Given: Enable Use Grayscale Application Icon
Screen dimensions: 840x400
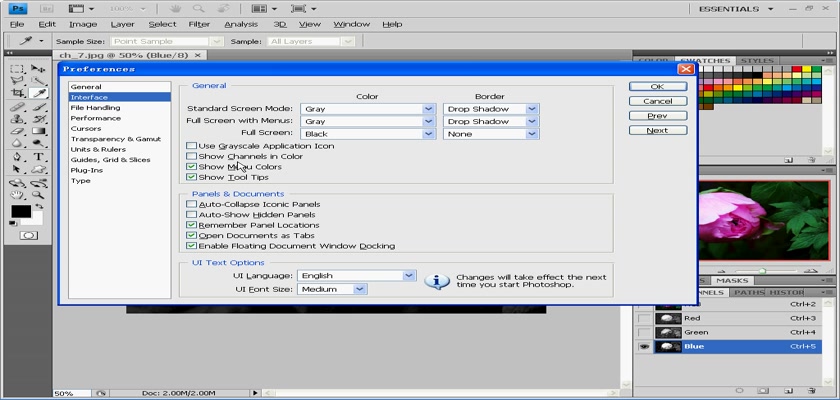Looking at the screenshot, I should [x=191, y=146].
